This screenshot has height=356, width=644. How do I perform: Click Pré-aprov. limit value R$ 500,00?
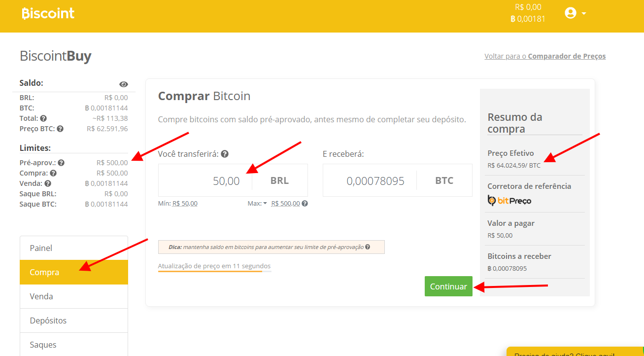click(112, 163)
